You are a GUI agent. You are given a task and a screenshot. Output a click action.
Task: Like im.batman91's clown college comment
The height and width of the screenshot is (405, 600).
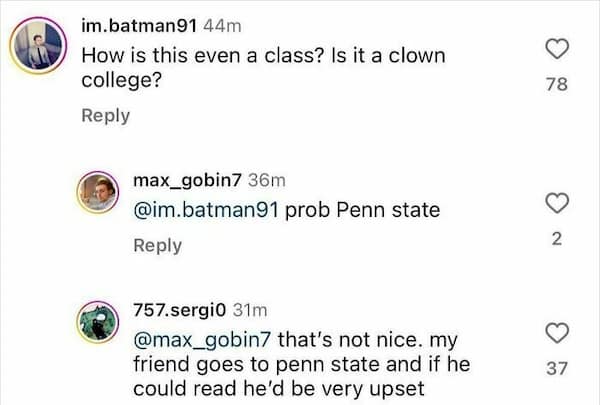557,48
